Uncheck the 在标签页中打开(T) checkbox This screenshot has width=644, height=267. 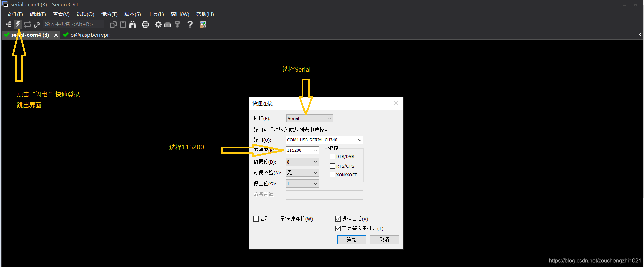[x=338, y=228]
